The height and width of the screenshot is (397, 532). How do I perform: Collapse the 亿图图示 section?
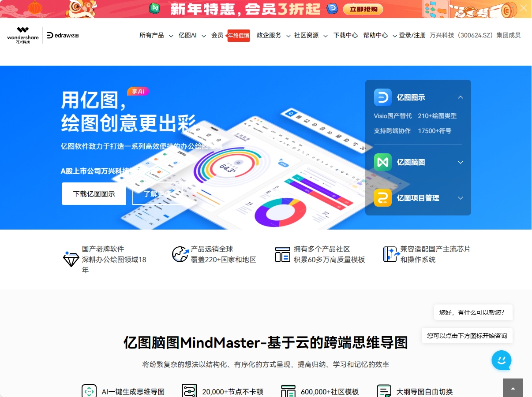pyautogui.click(x=461, y=97)
